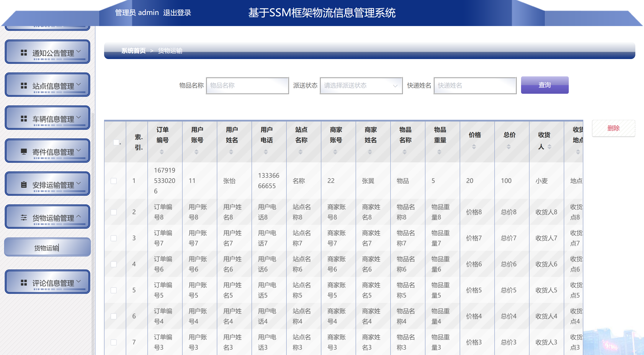
Task: Click the 查询 search button
Action: point(544,85)
